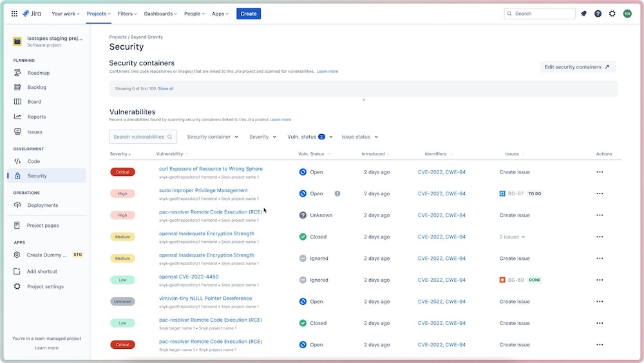
Task: Click the NA profile avatar
Action: click(x=627, y=14)
